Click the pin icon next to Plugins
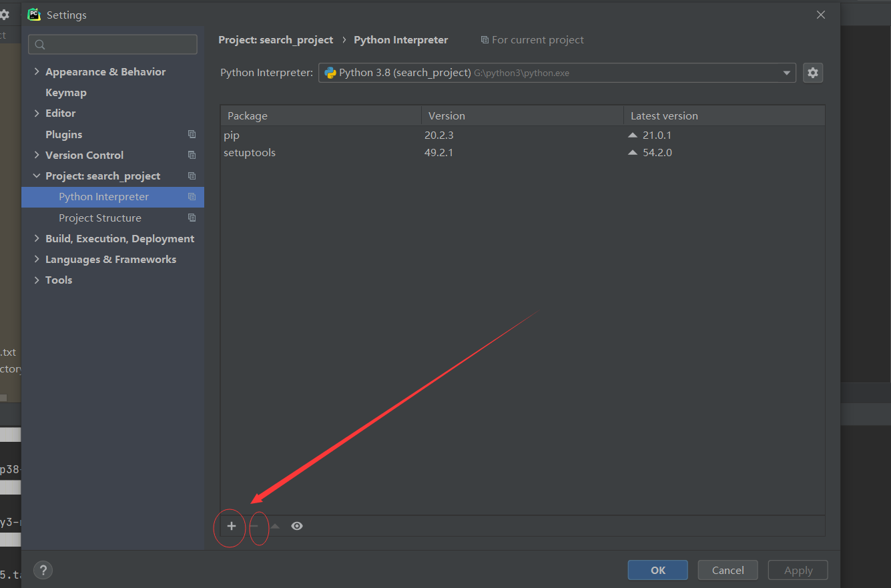Viewport: 891px width, 588px height. (x=192, y=134)
